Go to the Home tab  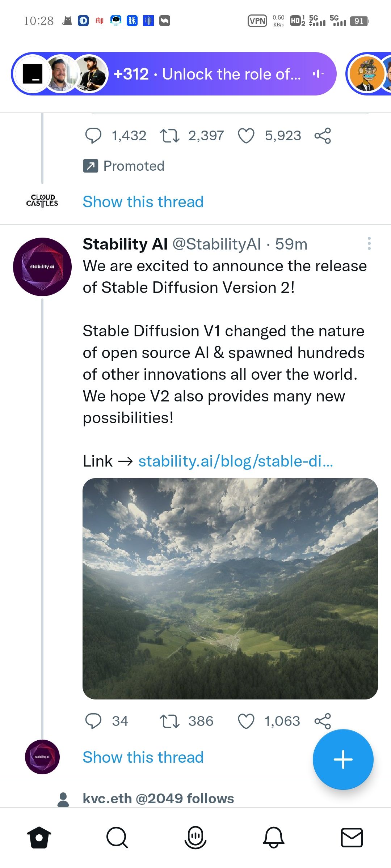point(39,837)
